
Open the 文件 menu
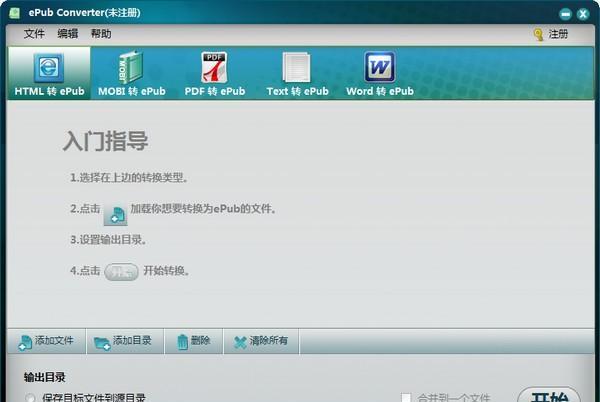pyautogui.click(x=34, y=34)
